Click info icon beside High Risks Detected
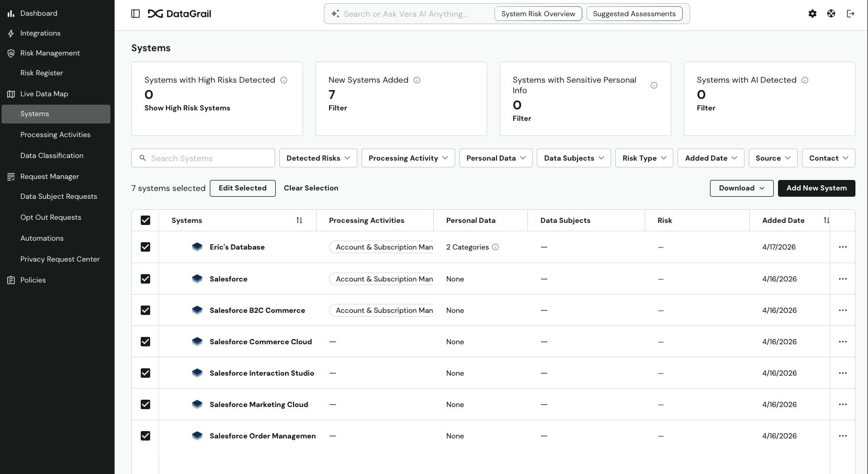Image resolution: width=868 pixels, height=474 pixels. pos(284,80)
